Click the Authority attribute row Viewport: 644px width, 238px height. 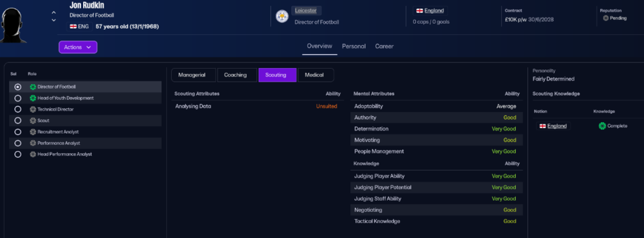tap(437, 117)
